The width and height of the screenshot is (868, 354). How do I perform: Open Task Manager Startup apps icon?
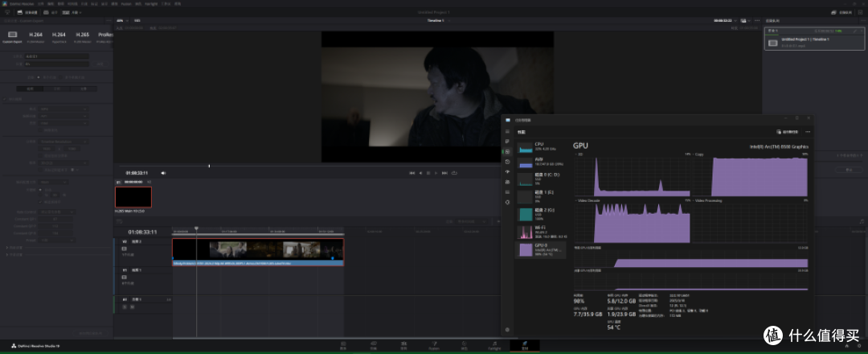(507, 171)
